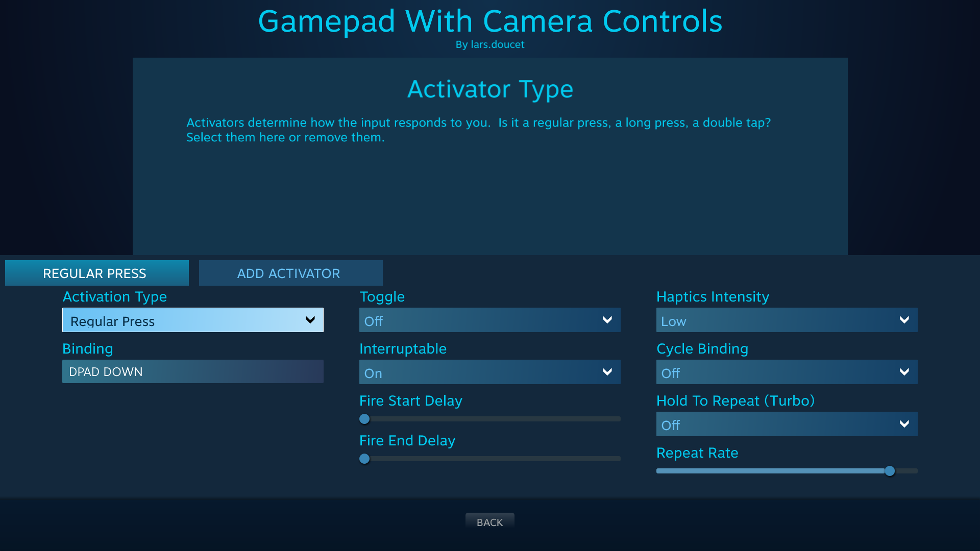Open the Activation Type dropdown

(x=192, y=320)
